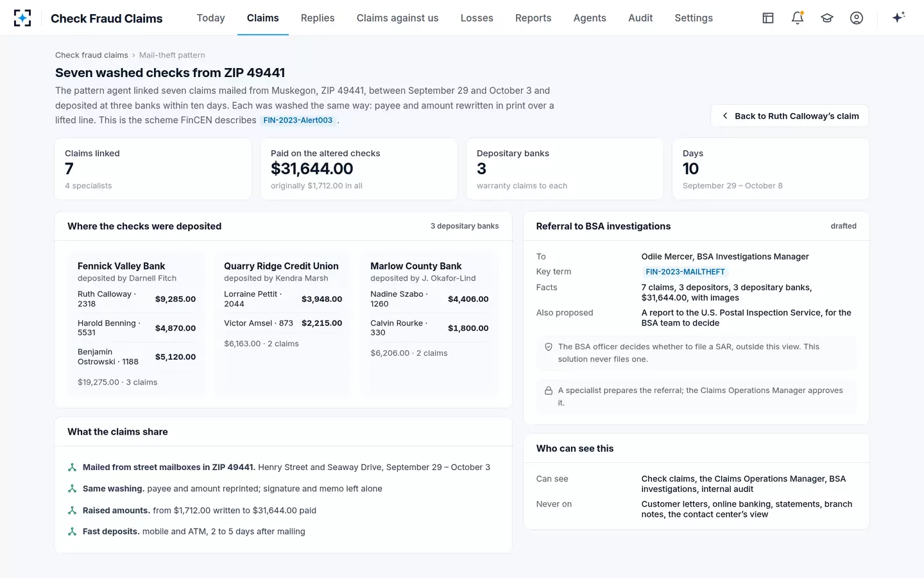The image size is (924, 578).
Task: Click the Mail-theft pattern breadcrumb
Action: (172, 55)
